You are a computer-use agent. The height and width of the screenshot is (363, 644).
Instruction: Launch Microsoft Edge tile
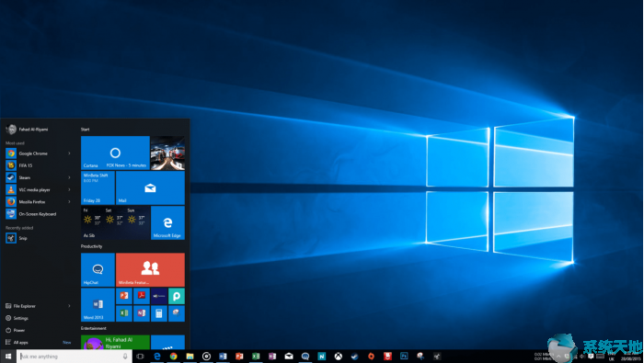pos(167,222)
